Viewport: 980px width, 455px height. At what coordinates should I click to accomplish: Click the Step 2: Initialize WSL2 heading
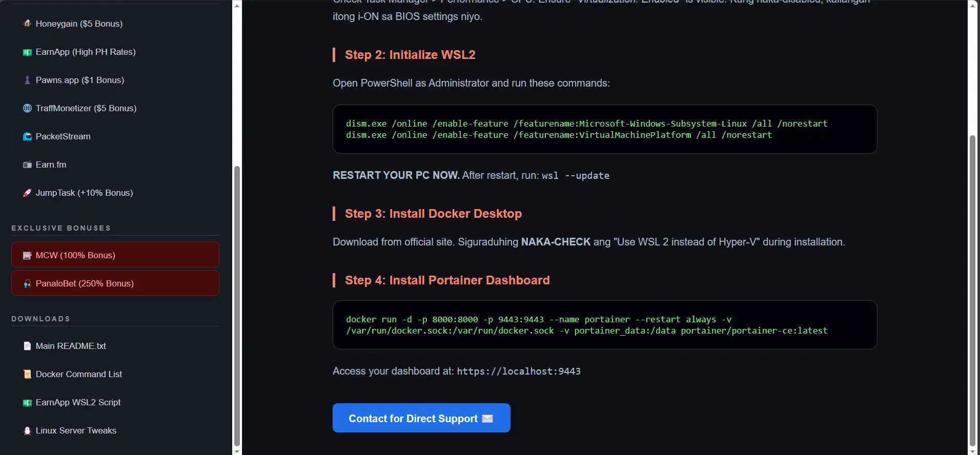[x=410, y=55]
